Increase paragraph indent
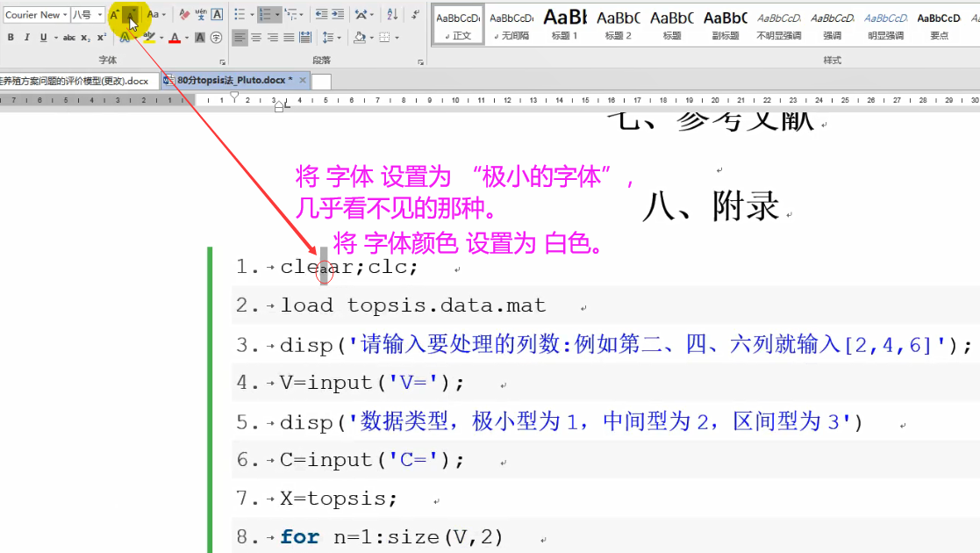This screenshot has height=553, width=980. [338, 14]
